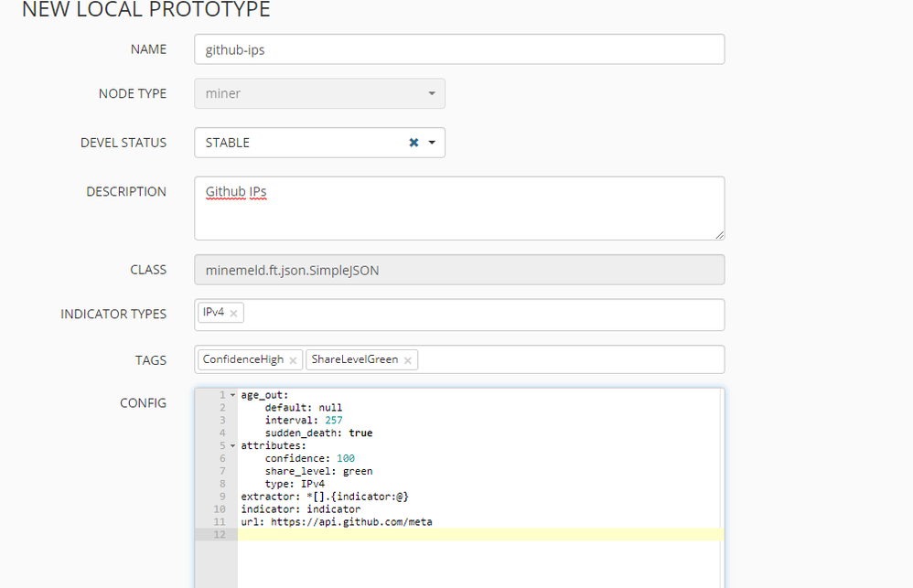Image resolution: width=913 pixels, height=588 pixels.
Task: Collapse the attributes section in config
Action: [232, 446]
